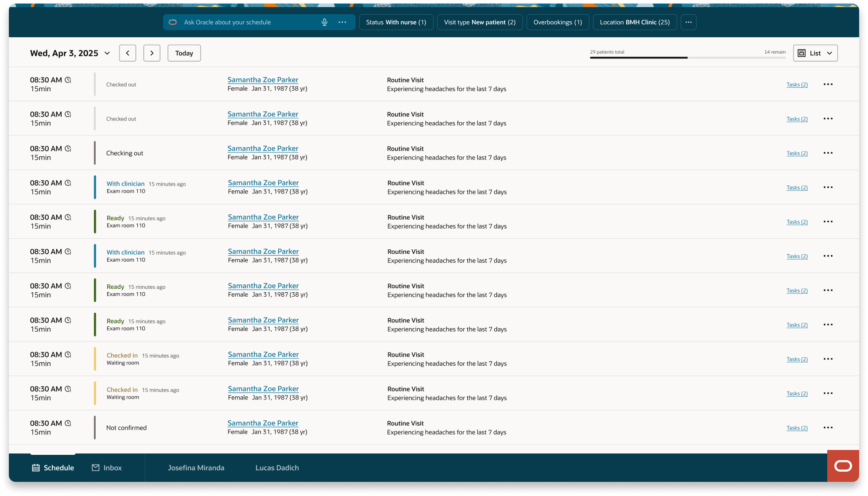This screenshot has height=496, width=868.
Task: Open more options for the Checking out row
Action: click(828, 153)
